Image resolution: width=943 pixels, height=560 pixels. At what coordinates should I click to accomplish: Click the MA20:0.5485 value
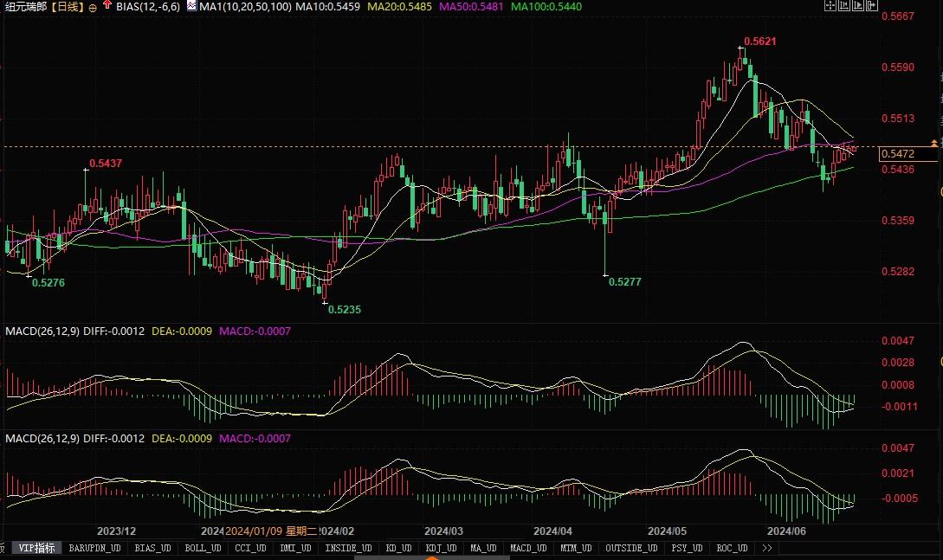coord(399,7)
